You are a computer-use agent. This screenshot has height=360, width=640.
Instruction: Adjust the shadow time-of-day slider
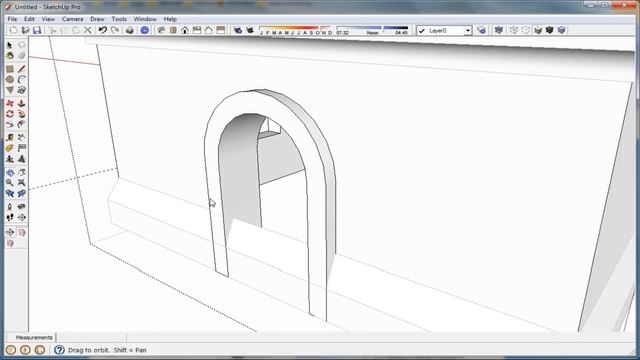tap(372, 30)
